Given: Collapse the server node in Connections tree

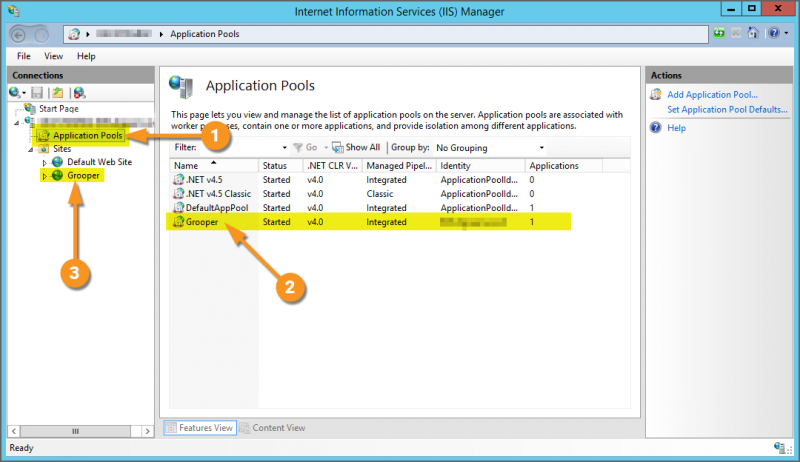Looking at the screenshot, I should (16, 122).
